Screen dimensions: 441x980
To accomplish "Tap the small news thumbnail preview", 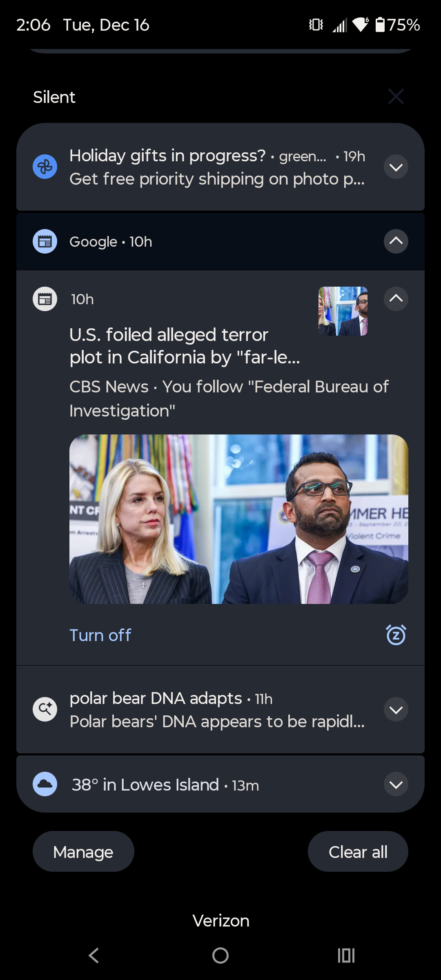I will pyautogui.click(x=343, y=311).
